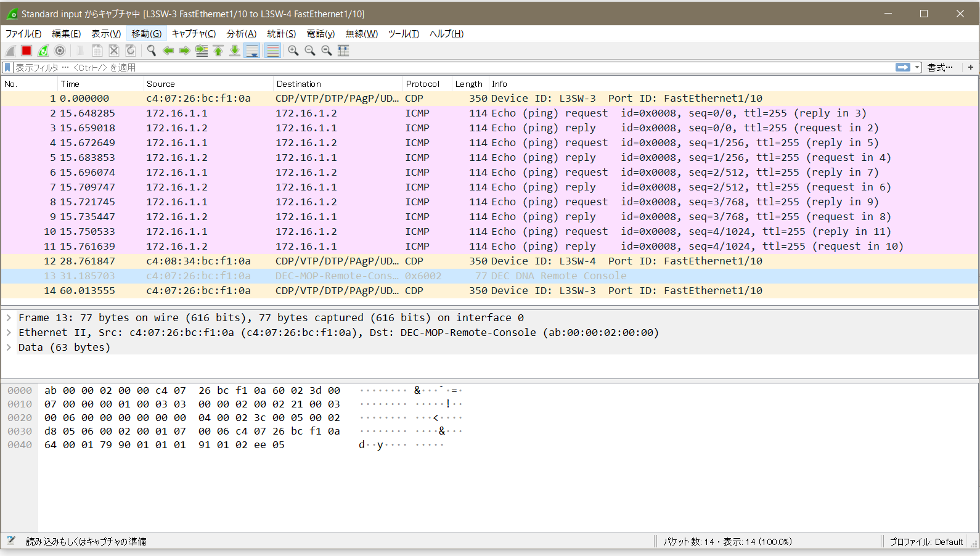Open the 電話(y) menu

321,34
